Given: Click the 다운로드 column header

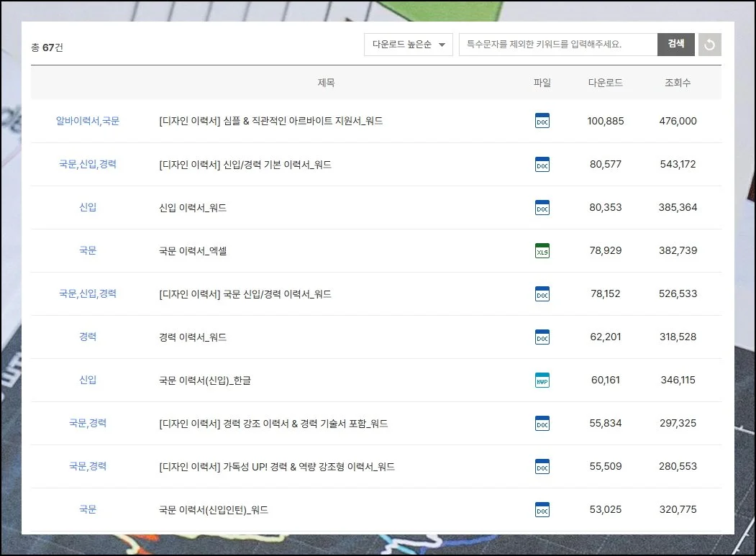Looking at the screenshot, I should pyautogui.click(x=606, y=83).
